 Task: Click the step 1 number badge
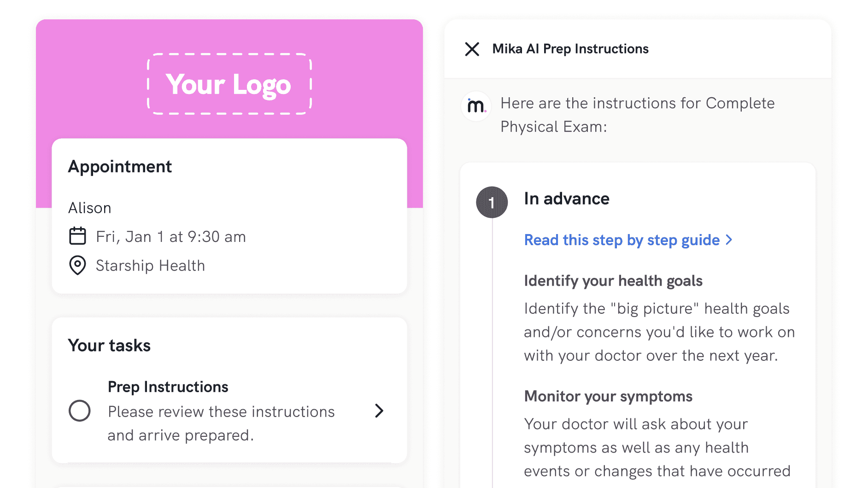pyautogui.click(x=492, y=202)
